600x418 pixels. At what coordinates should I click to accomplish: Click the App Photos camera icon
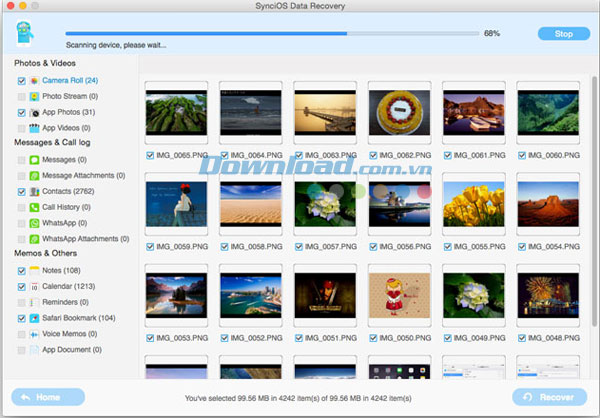34,113
